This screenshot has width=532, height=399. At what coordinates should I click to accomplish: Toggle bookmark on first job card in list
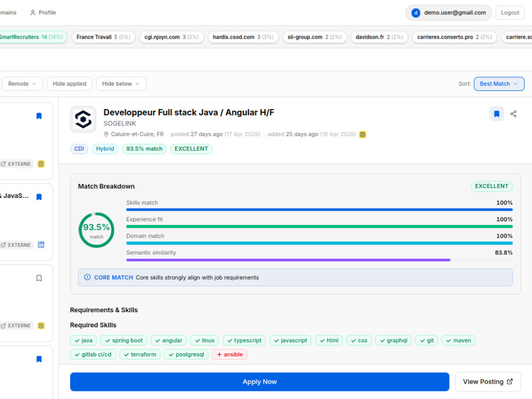(x=39, y=116)
